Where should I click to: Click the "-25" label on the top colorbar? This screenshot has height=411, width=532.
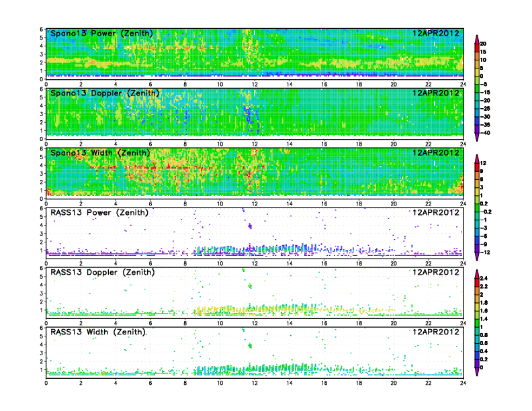point(485,109)
